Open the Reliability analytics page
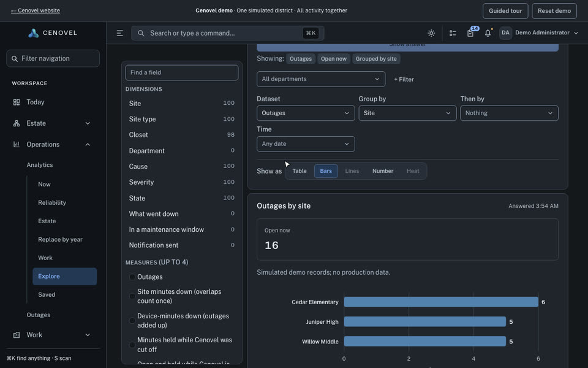588x368 pixels. pyautogui.click(x=52, y=203)
